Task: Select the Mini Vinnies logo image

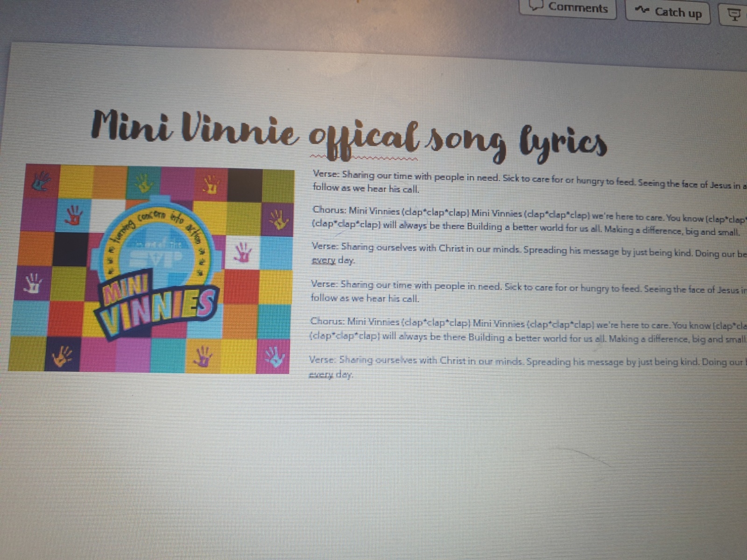Action: tap(151, 269)
